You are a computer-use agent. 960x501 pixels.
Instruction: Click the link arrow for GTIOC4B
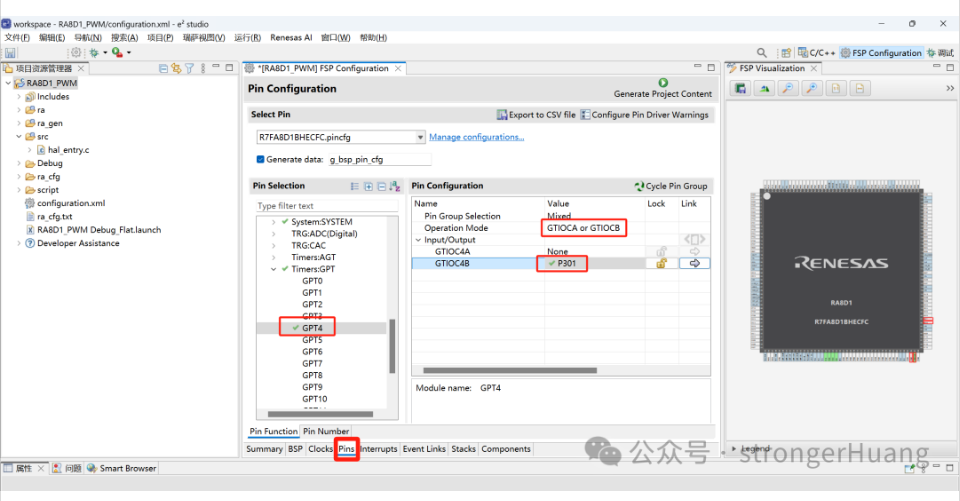tap(694, 263)
